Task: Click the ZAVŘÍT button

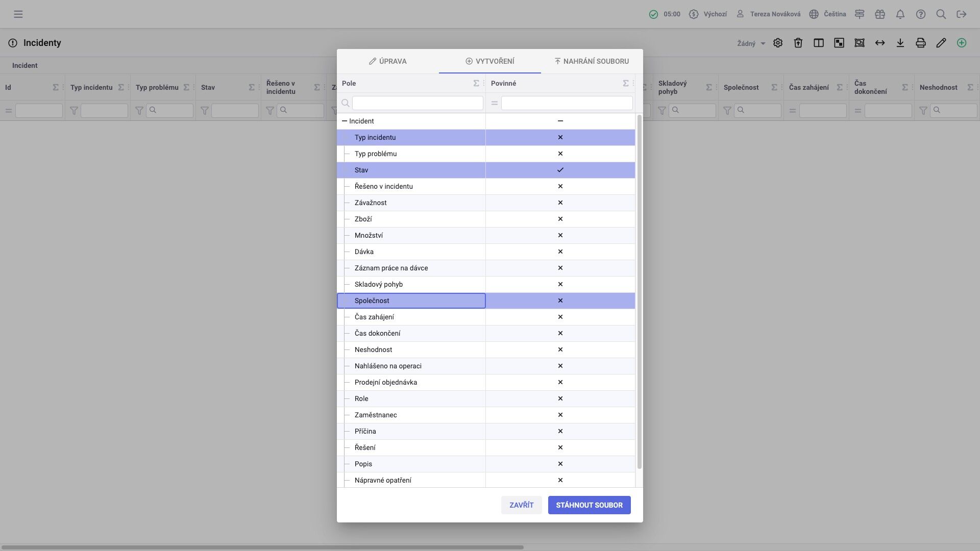Action: 522,505
